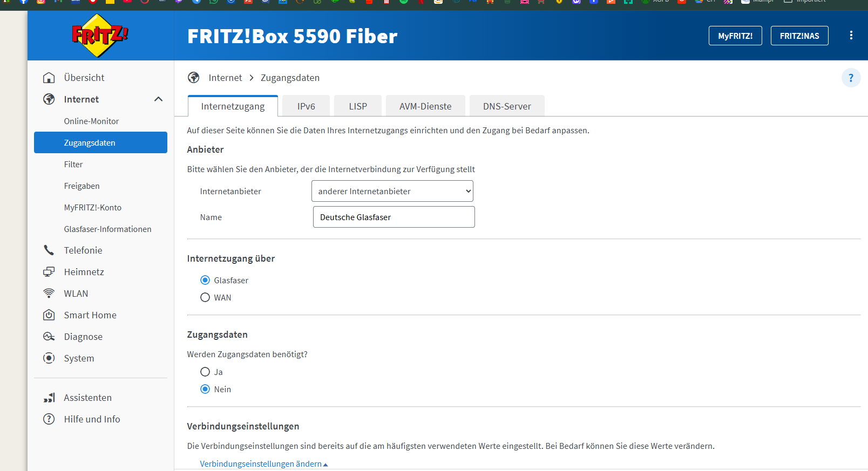The height and width of the screenshot is (471, 868).
Task: Click the Hilfe und Info question icon
Action: point(49,419)
